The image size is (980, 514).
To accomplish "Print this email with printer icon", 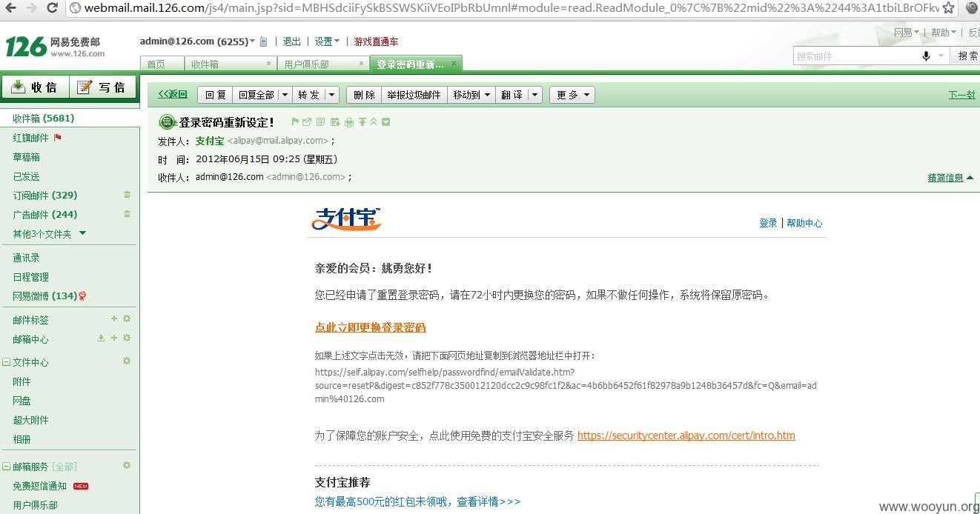I will (348, 122).
